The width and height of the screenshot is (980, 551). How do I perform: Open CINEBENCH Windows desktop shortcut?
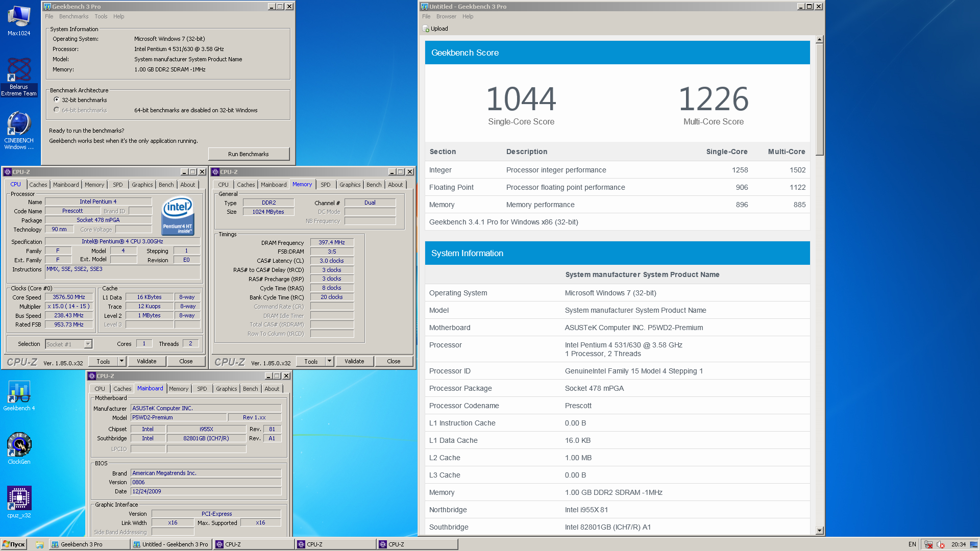(x=19, y=131)
